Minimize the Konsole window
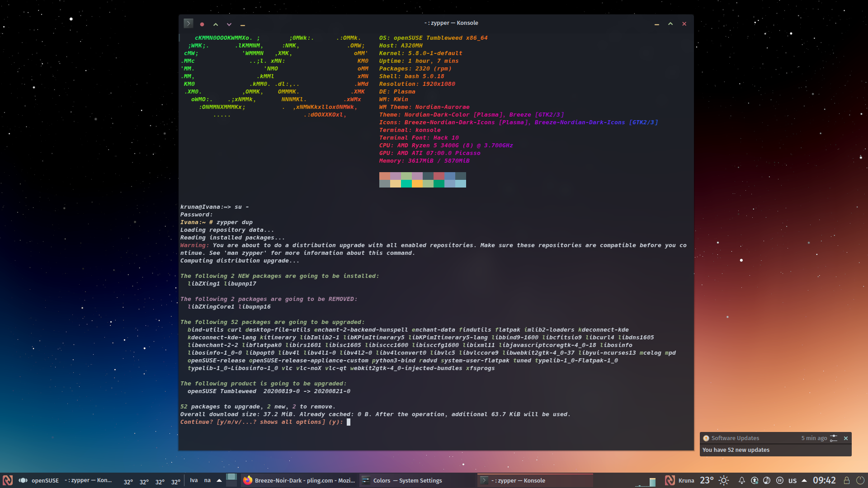Viewport: 868px width, 488px height. click(x=657, y=24)
